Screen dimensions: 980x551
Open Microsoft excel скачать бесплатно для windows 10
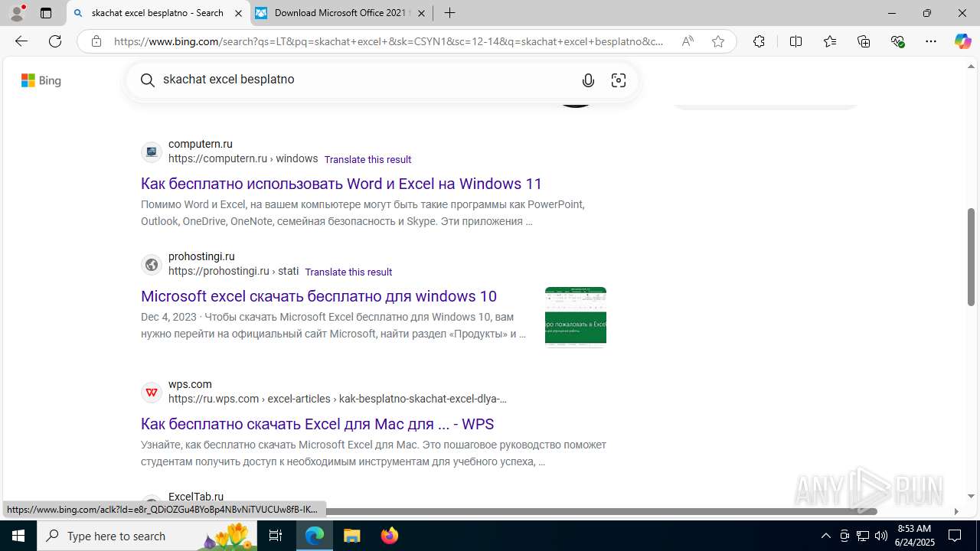(x=318, y=296)
